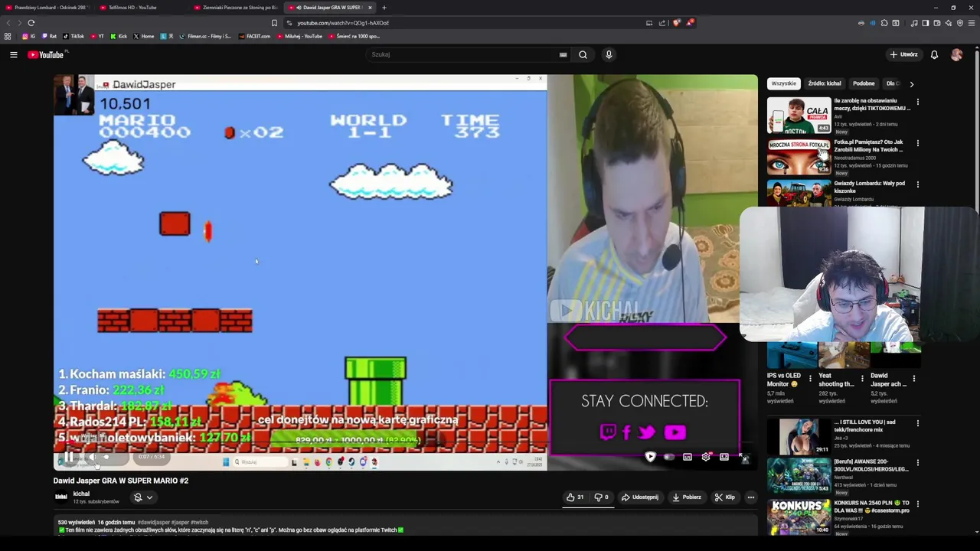Open the FACEIT.com bookmark

tap(255, 36)
